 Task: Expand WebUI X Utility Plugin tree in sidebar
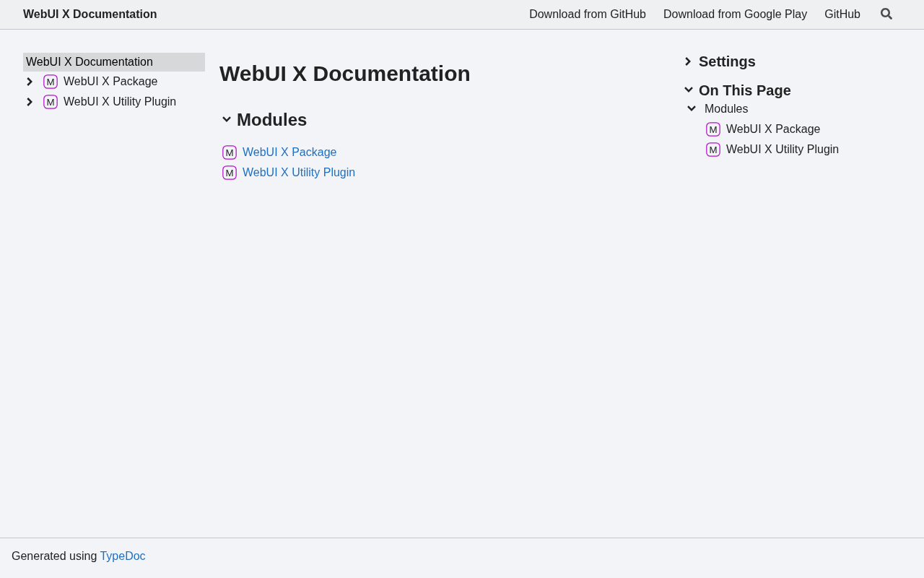[x=30, y=102]
